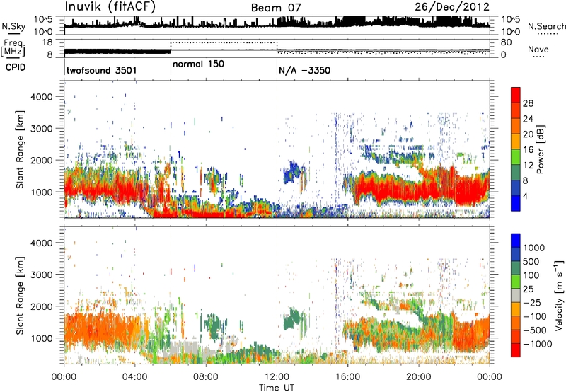
Task: Click '2000' on the power panel range axis
Action: [x=41, y=160]
